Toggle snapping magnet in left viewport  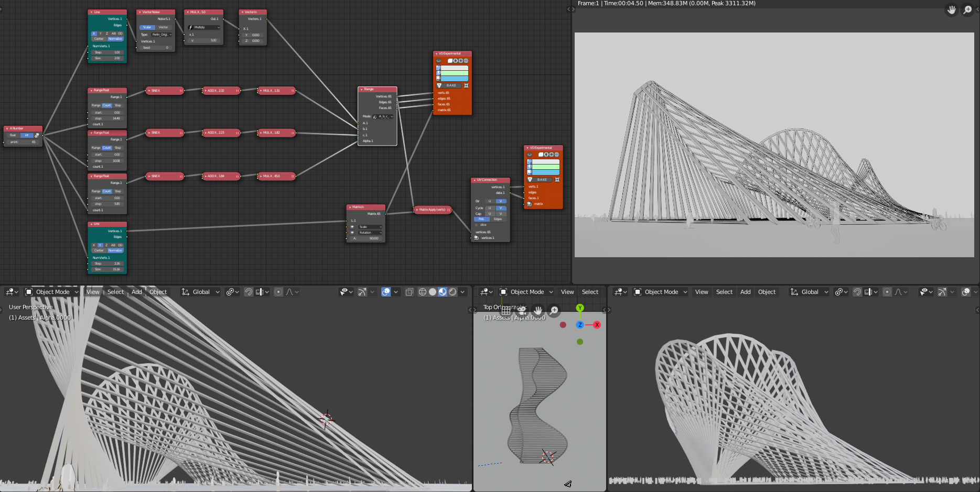coord(249,292)
